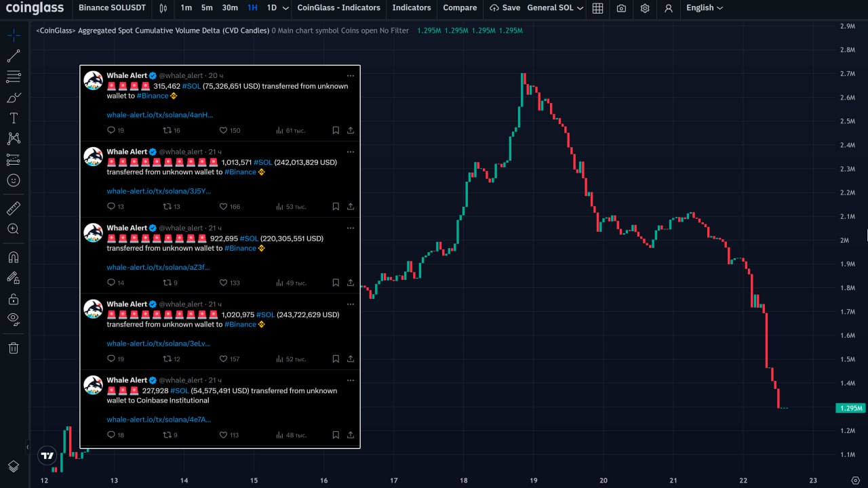
Task: Save the chart layout with Save
Action: coord(505,8)
